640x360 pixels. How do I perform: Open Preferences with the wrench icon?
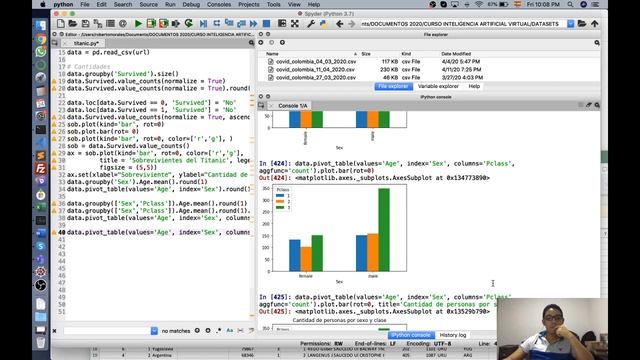pos(311,24)
